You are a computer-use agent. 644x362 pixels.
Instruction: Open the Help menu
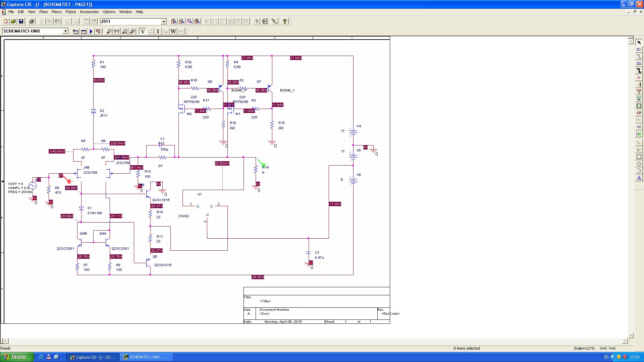point(139,12)
